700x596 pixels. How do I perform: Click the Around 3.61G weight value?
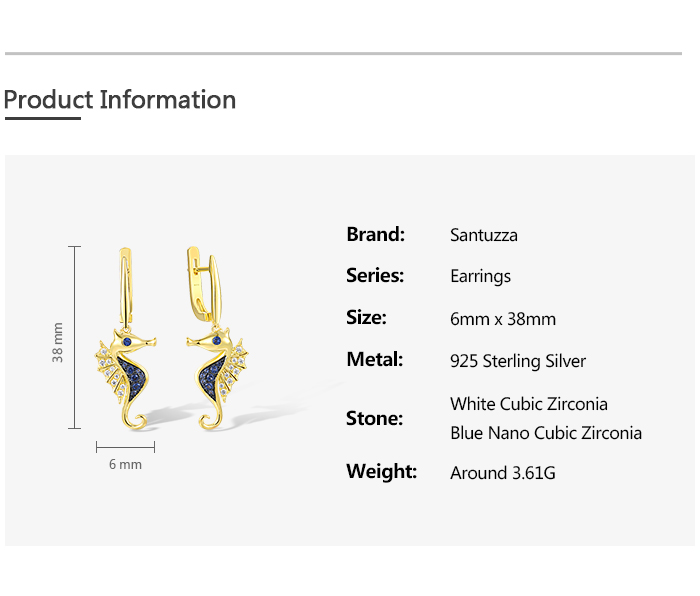[503, 473]
